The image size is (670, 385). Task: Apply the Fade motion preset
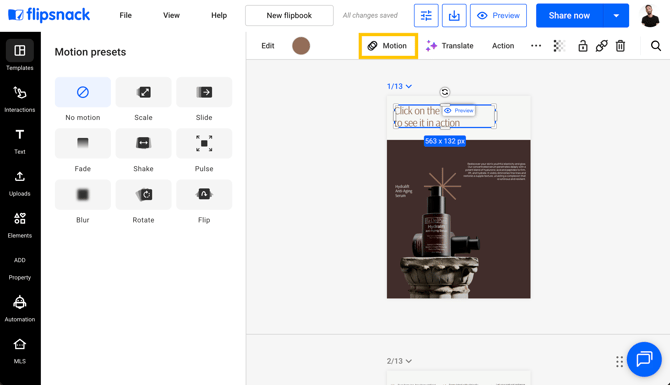click(x=82, y=143)
